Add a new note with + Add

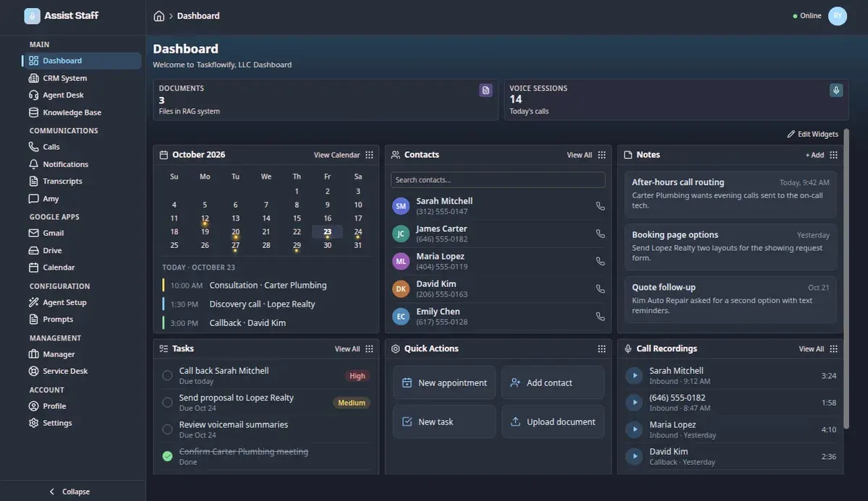pos(814,155)
